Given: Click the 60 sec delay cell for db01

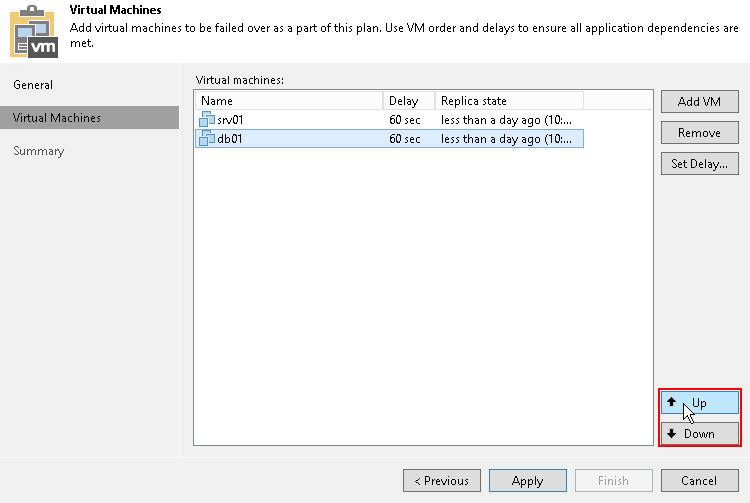Looking at the screenshot, I should coord(404,139).
